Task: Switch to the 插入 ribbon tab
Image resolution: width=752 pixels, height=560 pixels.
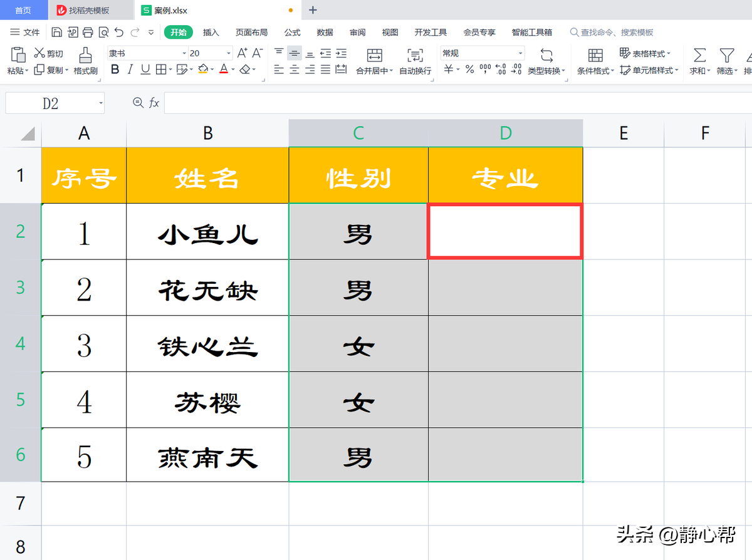Action: (211, 32)
